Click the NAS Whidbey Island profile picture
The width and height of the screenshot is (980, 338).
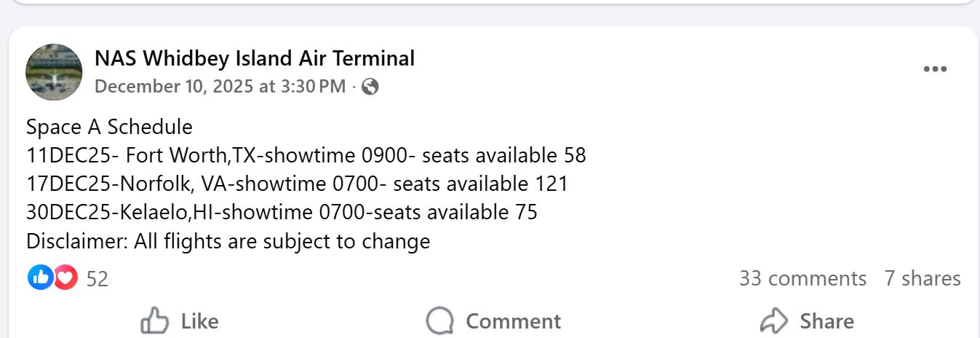click(x=54, y=72)
